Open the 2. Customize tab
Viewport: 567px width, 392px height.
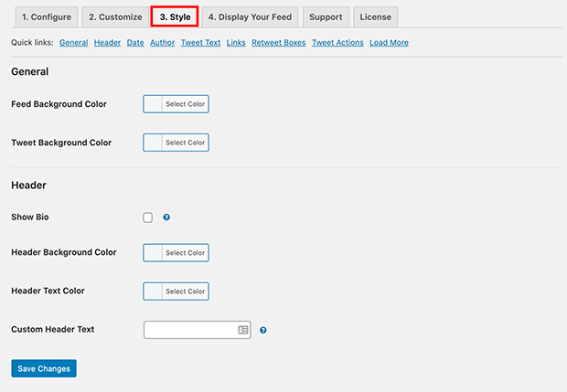point(115,17)
